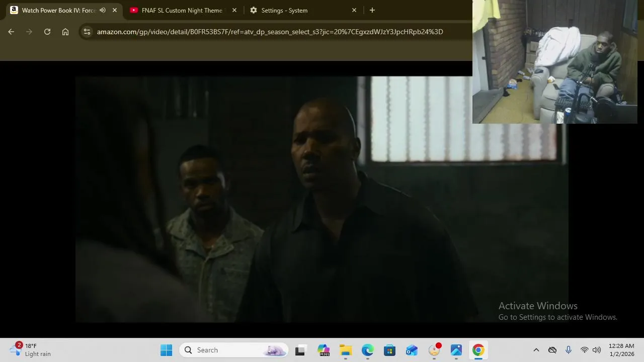Open Wi-Fi network settings
This screenshot has width=644, height=362.
click(585, 350)
